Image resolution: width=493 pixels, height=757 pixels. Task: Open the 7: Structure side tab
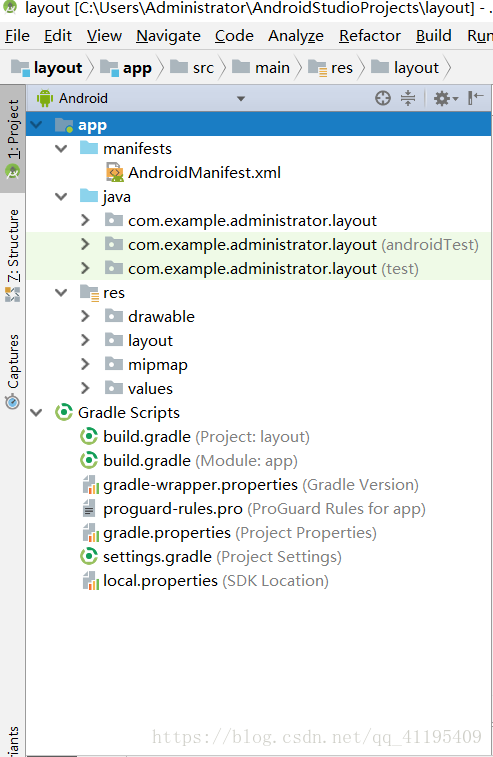pos(13,254)
